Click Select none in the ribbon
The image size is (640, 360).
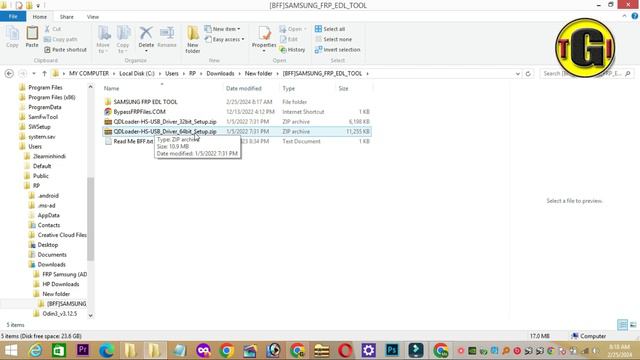point(333,39)
